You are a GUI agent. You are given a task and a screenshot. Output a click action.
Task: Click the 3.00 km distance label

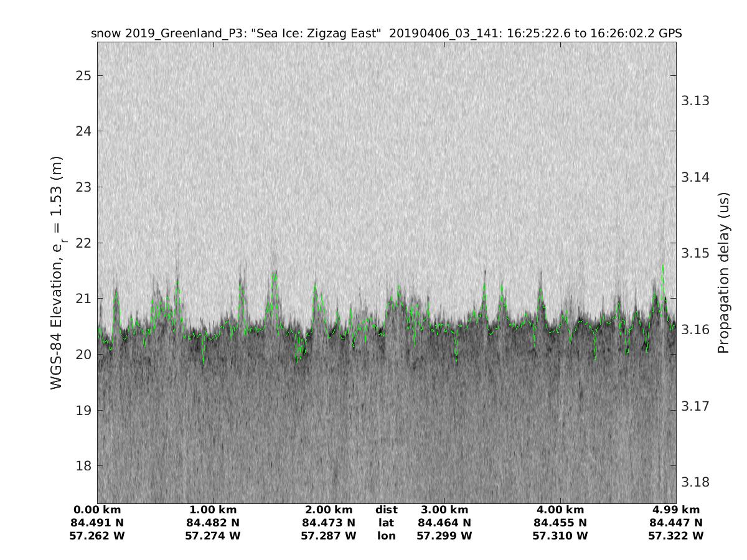coord(444,510)
